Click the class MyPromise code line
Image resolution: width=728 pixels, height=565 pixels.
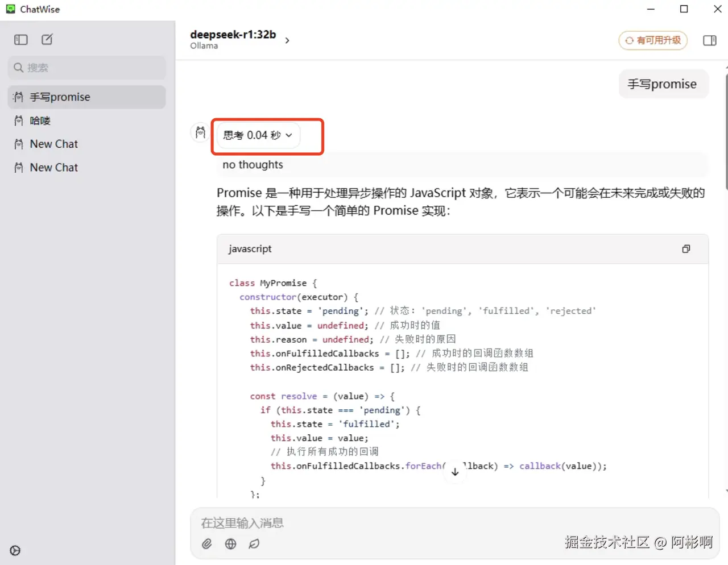[x=273, y=283]
